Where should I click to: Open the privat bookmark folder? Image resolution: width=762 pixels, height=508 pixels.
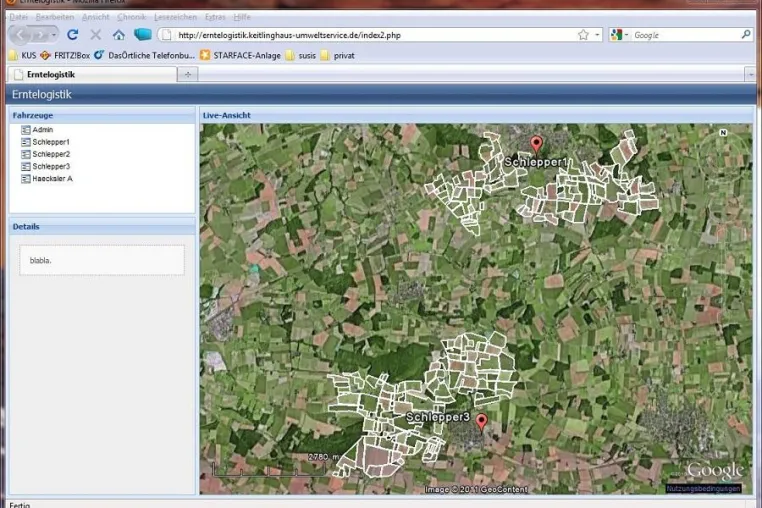coord(338,55)
